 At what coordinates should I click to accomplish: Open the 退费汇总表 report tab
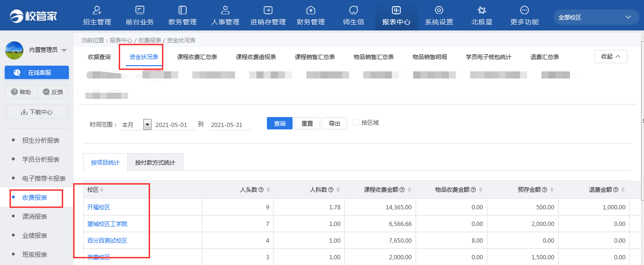[x=545, y=57]
